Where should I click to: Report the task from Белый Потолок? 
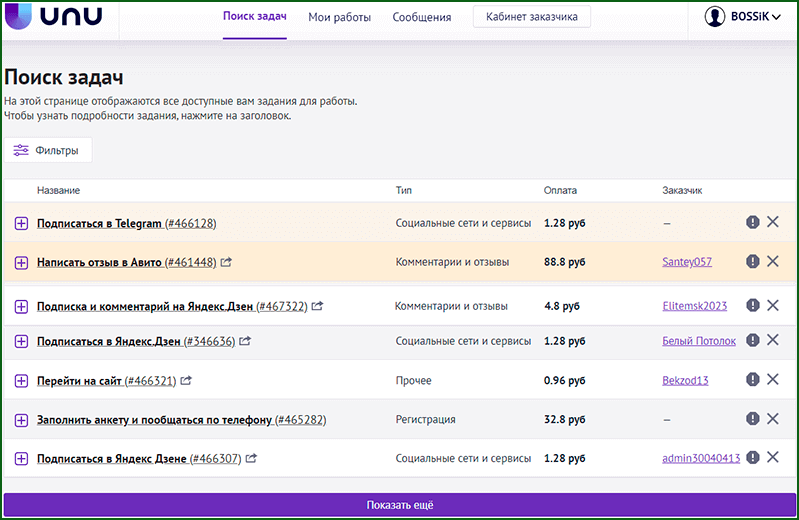pyautogui.click(x=753, y=340)
